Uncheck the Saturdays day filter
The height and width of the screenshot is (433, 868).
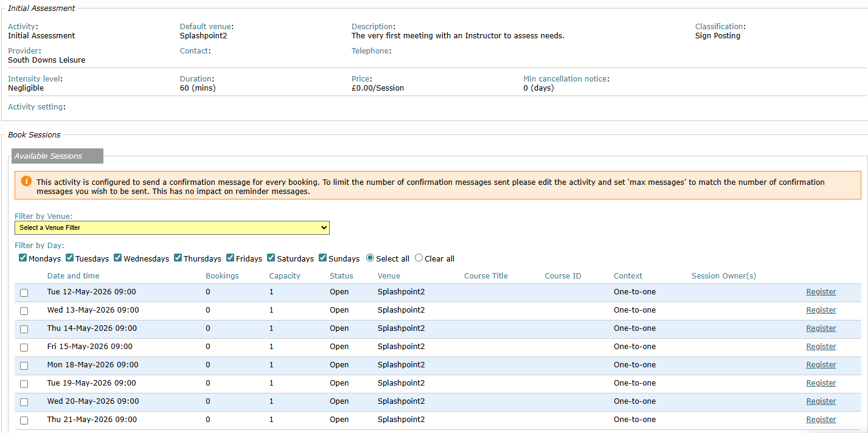271,258
